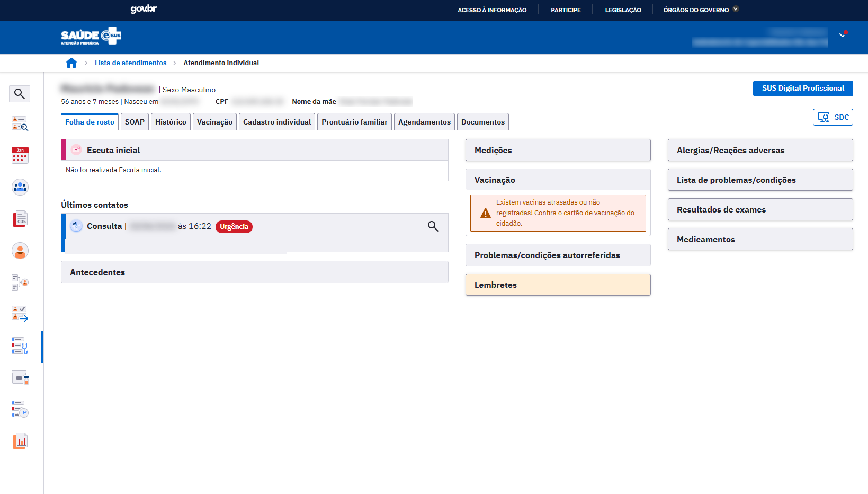Click the e-SUS Saúde logo

point(91,36)
